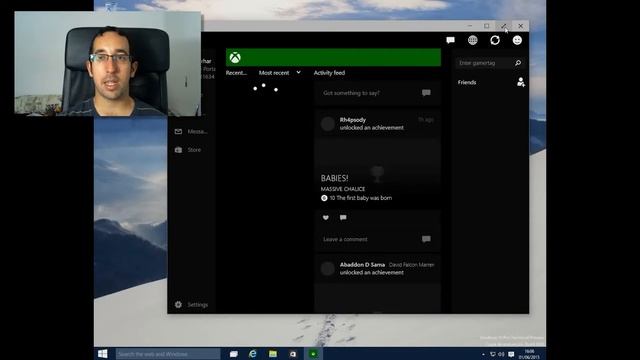Expand the 'Most recent' dropdown
This screenshot has height=360, width=640.
(x=280, y=73)
